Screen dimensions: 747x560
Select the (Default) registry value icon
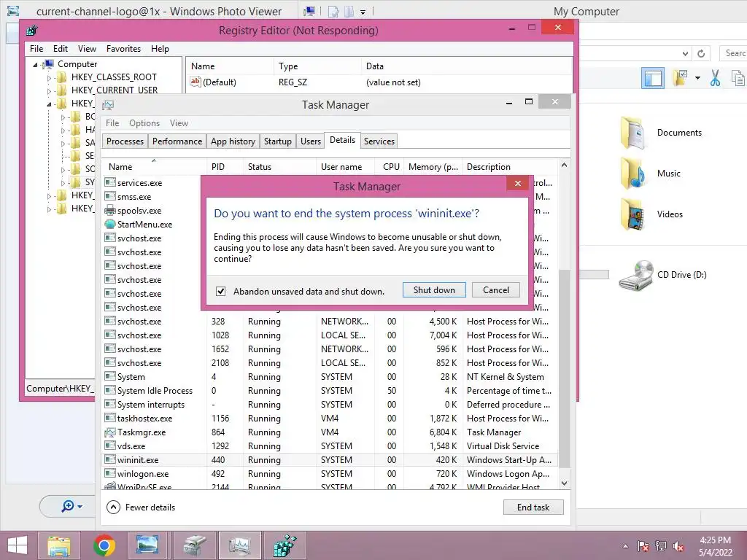(196, 82)
